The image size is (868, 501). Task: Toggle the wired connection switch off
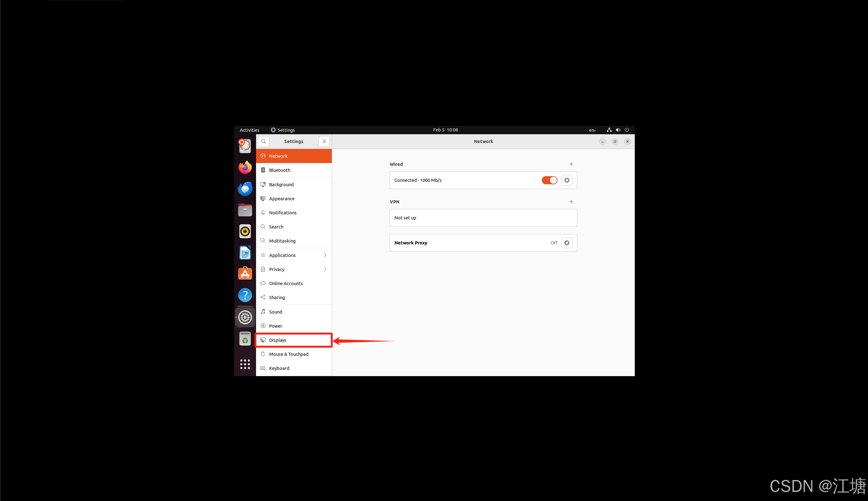click(549, 180)
